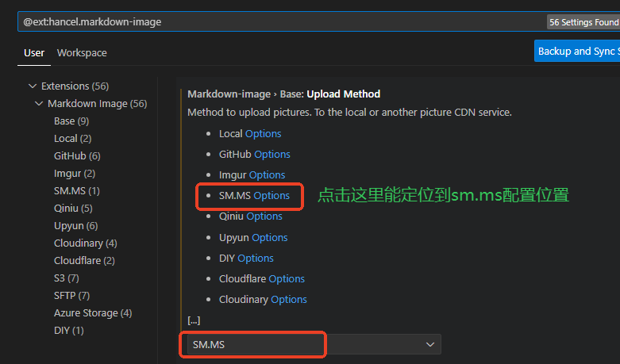Focus the settings search input field
Viewport: 620px width, 364px height.
point(278,22)
